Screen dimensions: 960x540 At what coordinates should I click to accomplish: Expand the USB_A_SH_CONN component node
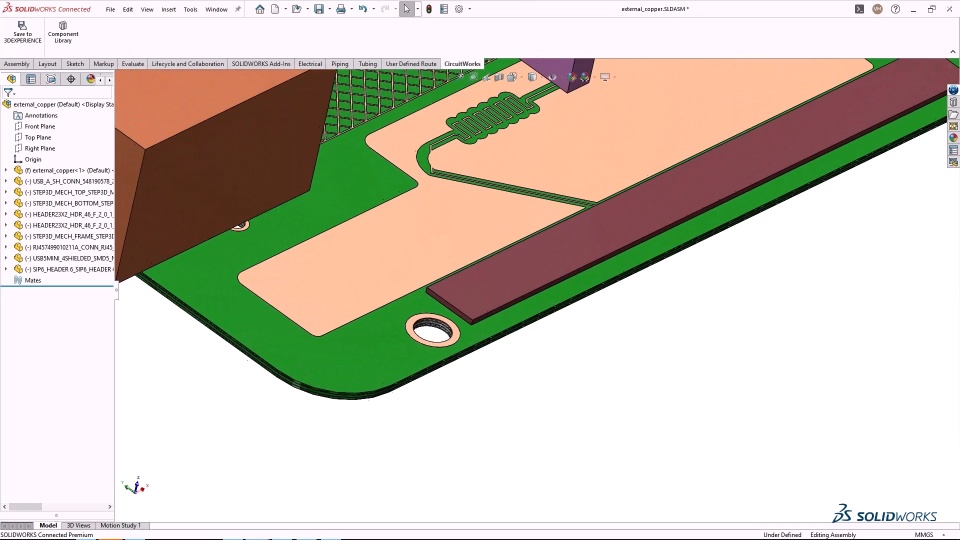pos(6,181)
